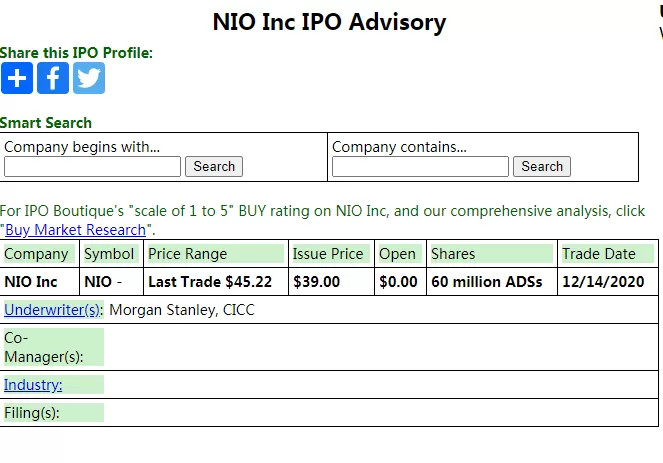663x463 pixels.
Task: Click the 60 million ADSs cell
Action: click(492, 282)
